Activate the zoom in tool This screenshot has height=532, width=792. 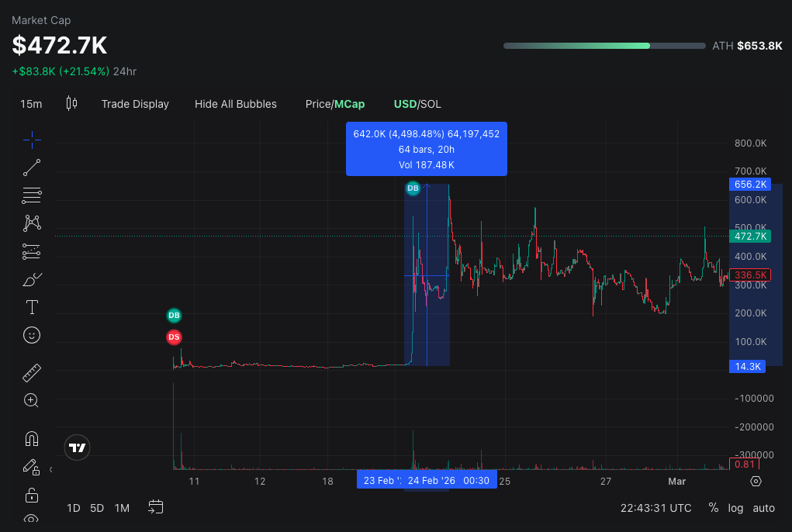(32, 401)
